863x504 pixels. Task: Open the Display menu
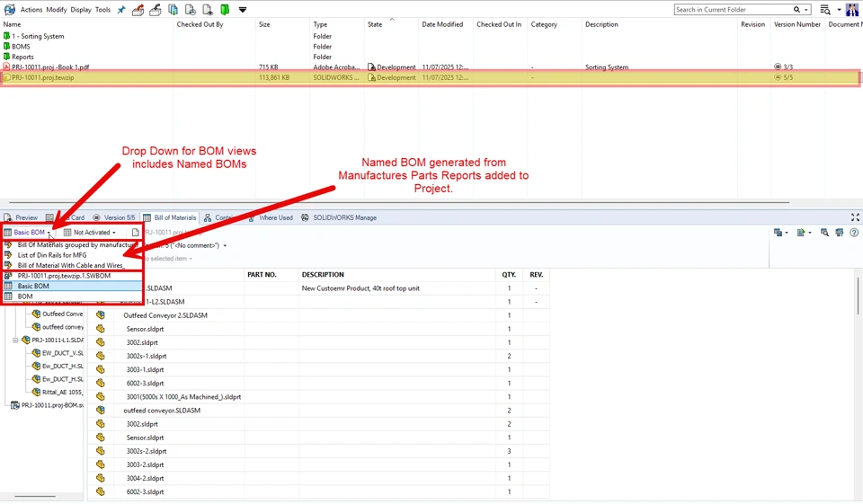(81, 9)
